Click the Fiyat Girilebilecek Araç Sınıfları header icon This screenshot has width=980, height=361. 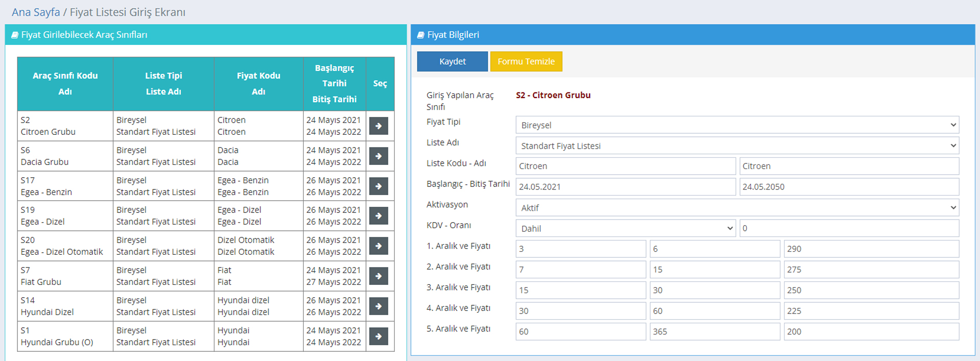pyautogui.click(x=15, y=35)
